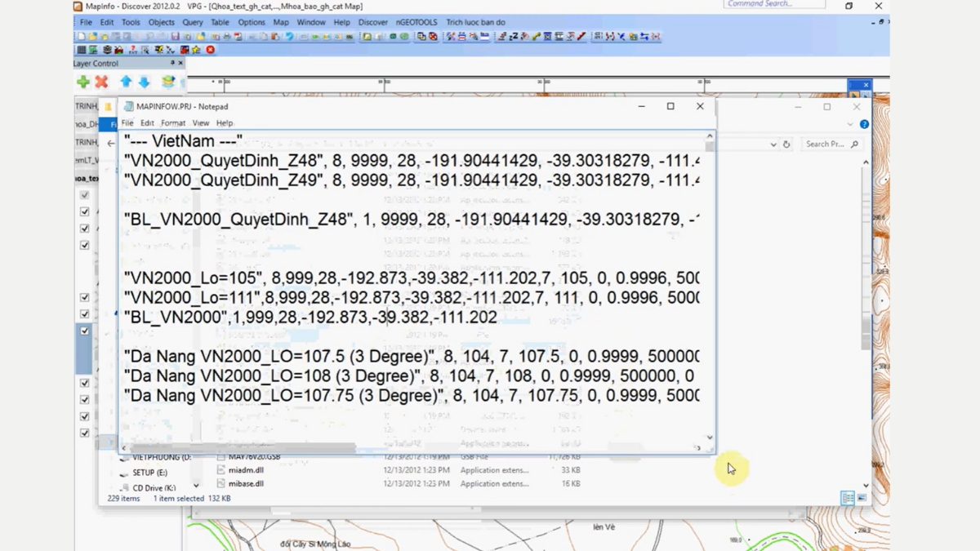This screenshot has height=551, width=980.
Task: Move the selected layer down with blue arrow
Action: point(144,82)
